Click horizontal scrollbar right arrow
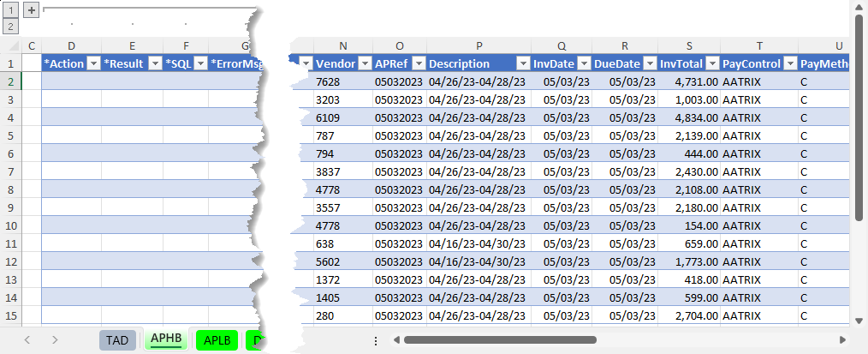This screenshot has height=354, width=868. point(843,339)
